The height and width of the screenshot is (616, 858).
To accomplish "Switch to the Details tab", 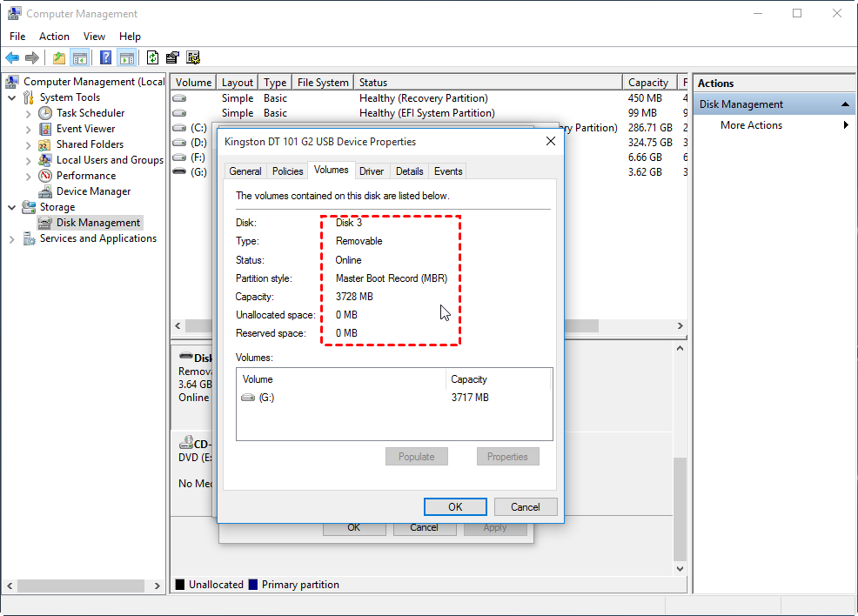I will pos(409,171).
